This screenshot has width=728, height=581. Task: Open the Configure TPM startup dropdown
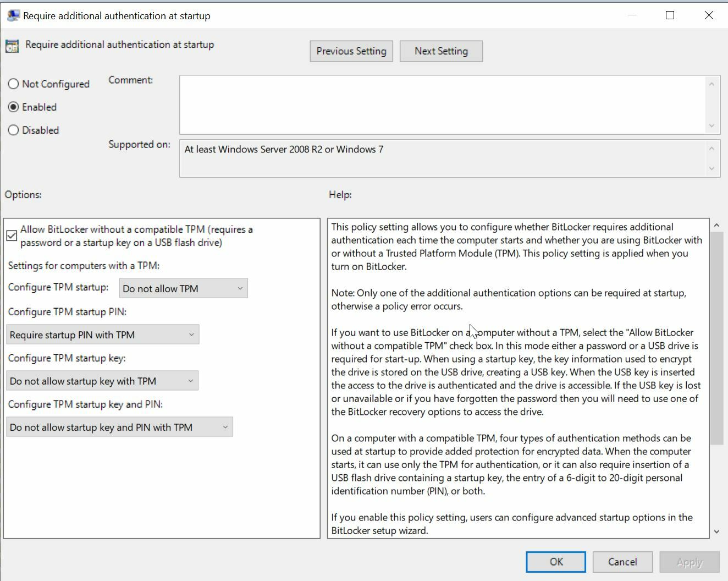(x=183, y=288)
